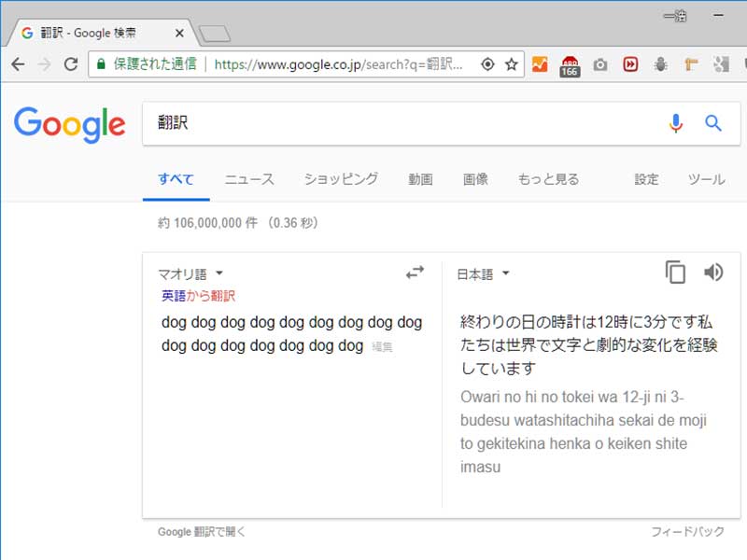Image resolution: width=747 pixels, height=560 pixels.
Task: Open the 画像 results tab
Action: pyautogui.click(x=475, y=179)
